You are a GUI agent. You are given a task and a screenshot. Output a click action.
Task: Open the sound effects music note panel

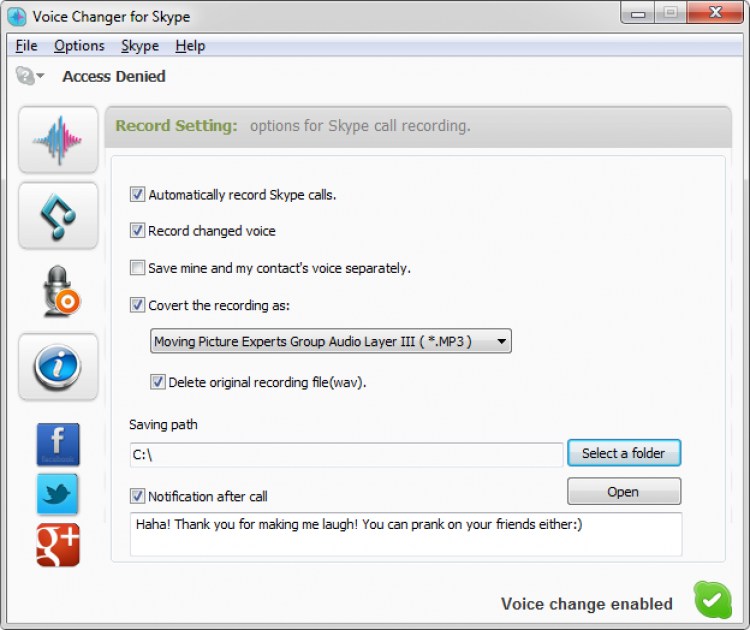coord(58,216)
